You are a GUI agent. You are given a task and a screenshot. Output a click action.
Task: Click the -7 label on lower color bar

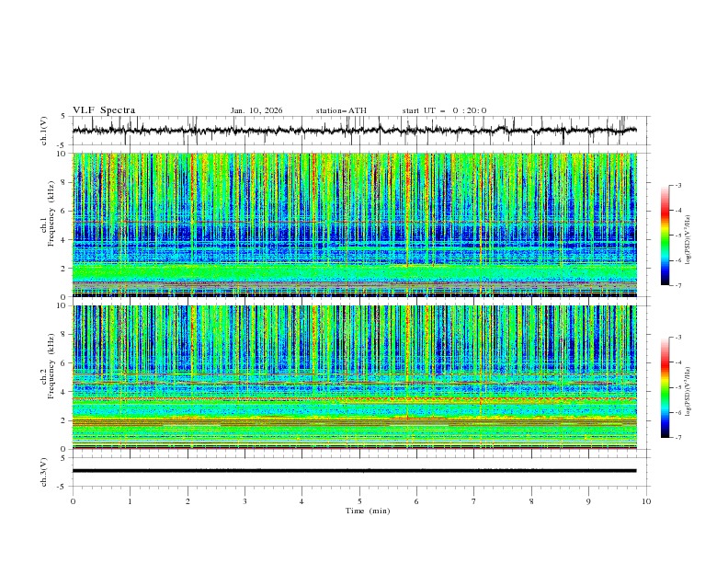click(x=677, y=438)
